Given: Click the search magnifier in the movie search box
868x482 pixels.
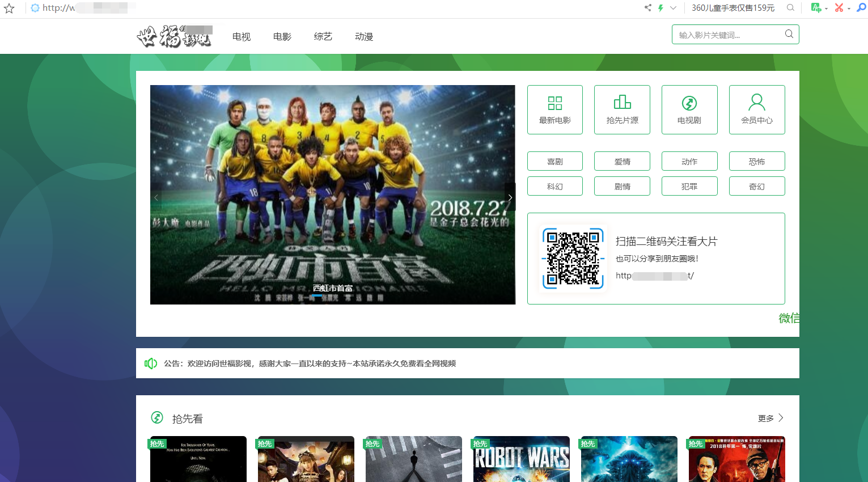Looking at the screenshot, I should click(789, 34).
